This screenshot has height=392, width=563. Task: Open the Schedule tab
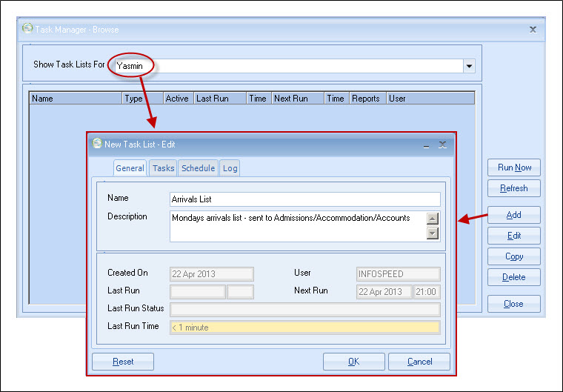tap(199, 168)
